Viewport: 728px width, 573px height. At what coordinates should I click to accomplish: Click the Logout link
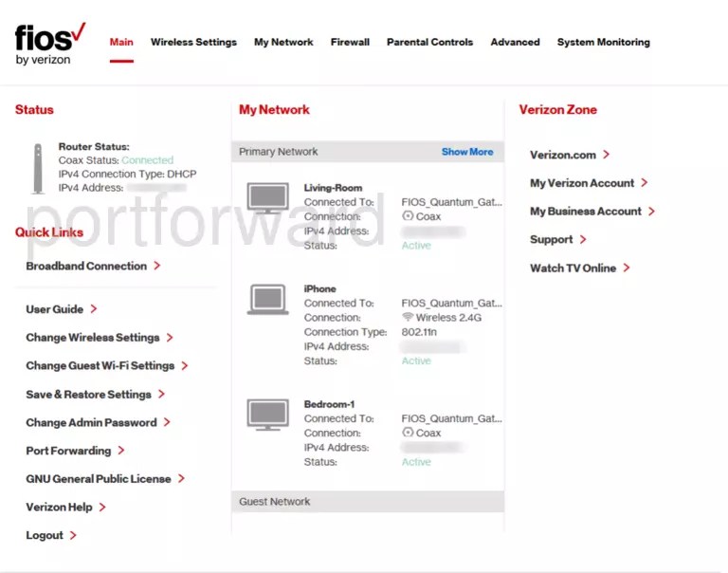(45, 535)
